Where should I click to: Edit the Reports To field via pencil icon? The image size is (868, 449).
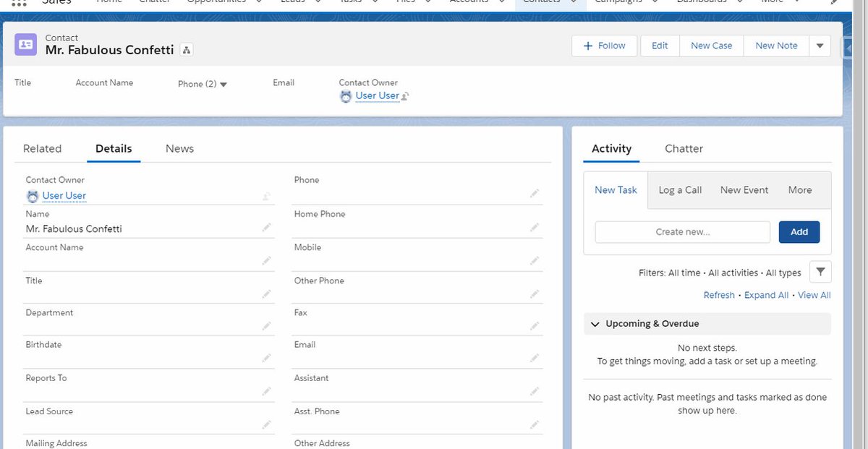pos(267,391)
